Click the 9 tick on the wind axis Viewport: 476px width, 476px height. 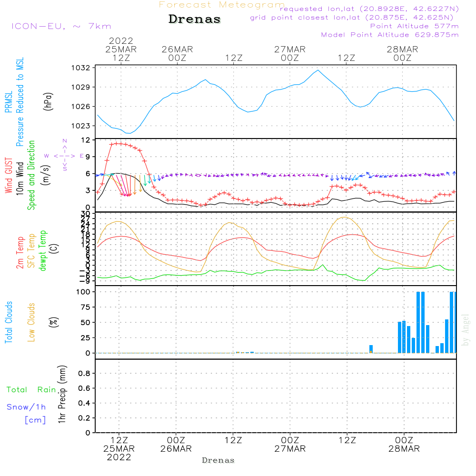coord(88,157)
